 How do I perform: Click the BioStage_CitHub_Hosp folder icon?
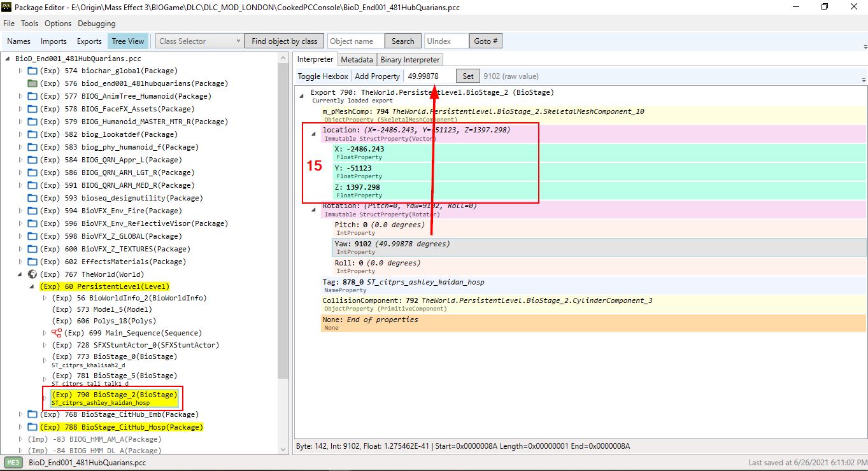[32, 427]
